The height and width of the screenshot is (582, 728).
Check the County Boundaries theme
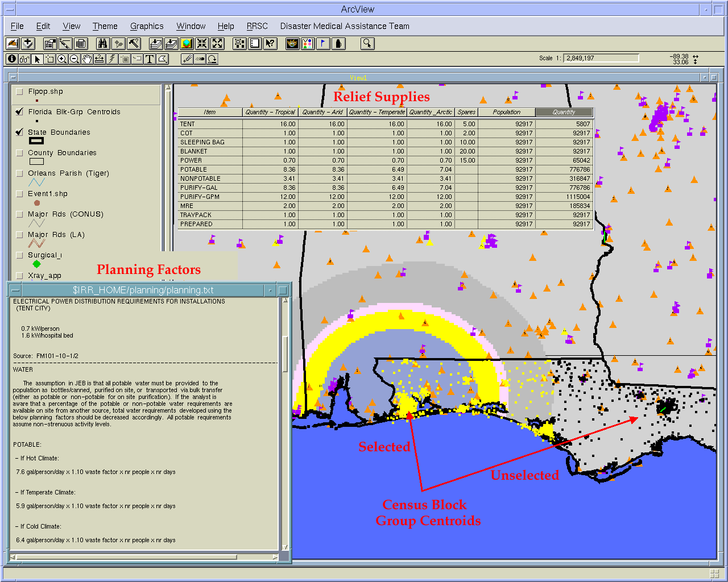pos(20,153)
